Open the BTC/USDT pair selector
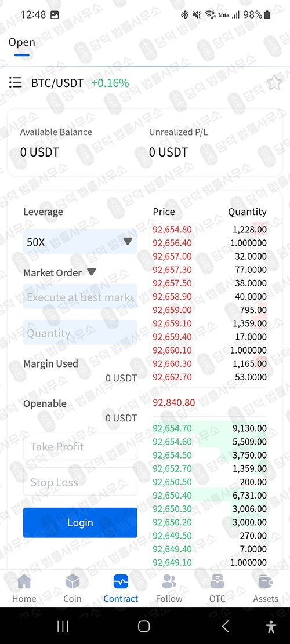Image resolution: width=290 pixels, height=644 pixels. tap(57, 83)
